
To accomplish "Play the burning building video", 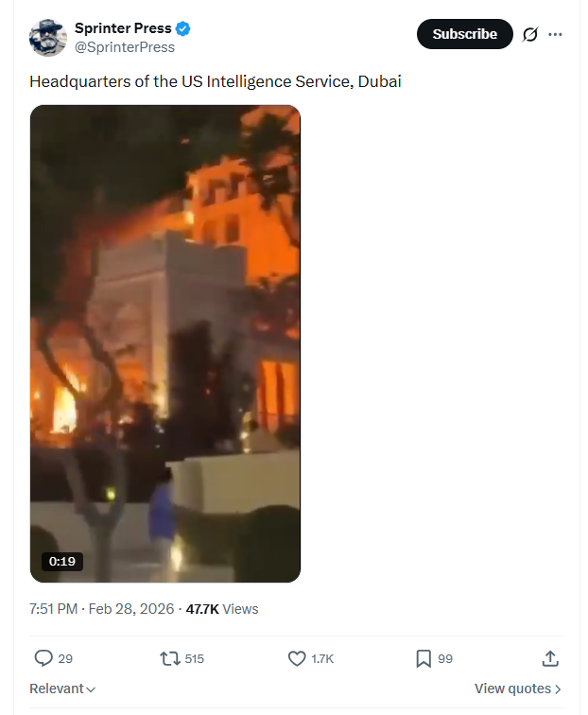I will click(x=165, y=343).
